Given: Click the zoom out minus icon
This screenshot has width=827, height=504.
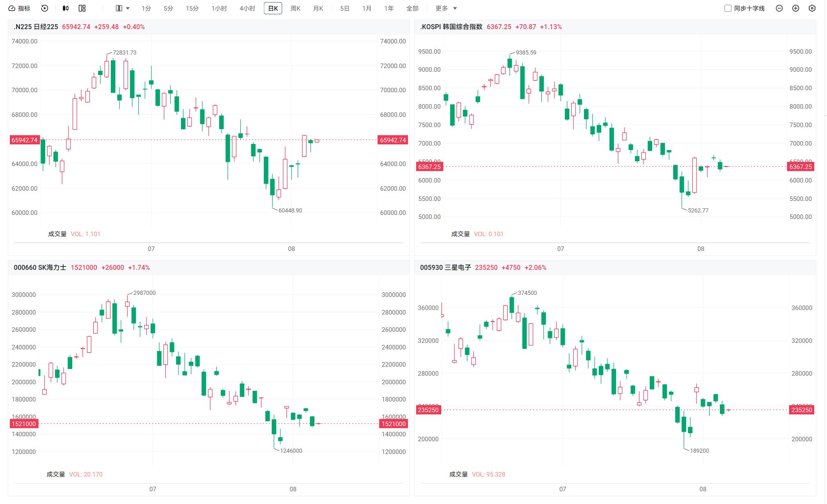Looking at the screenshot, I should coord(779,8).
